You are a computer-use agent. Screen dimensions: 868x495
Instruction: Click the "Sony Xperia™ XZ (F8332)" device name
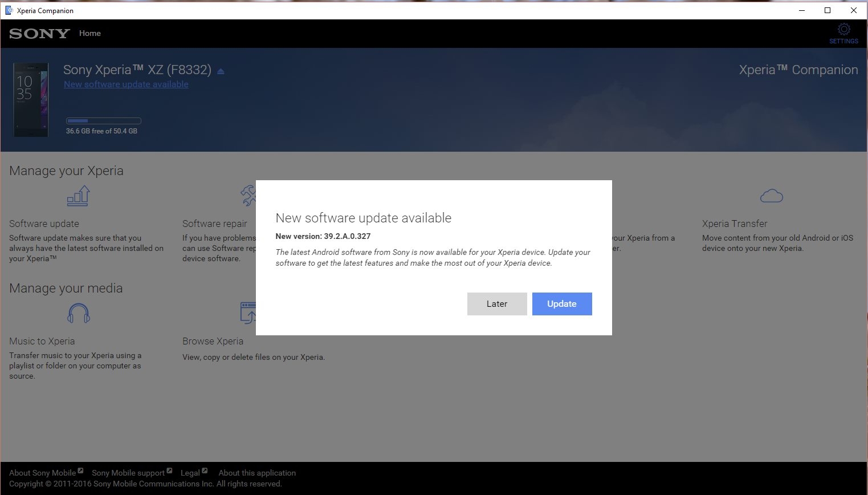coord(137,70)
